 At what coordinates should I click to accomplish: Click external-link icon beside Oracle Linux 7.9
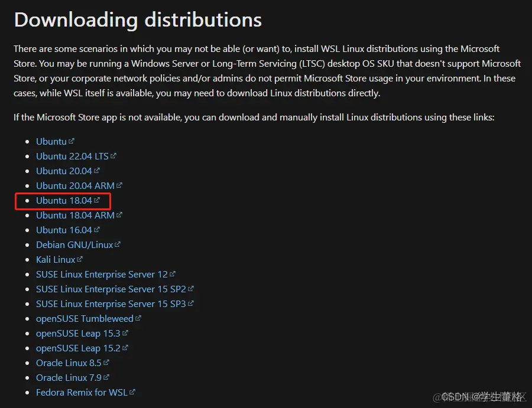point(106,377)
